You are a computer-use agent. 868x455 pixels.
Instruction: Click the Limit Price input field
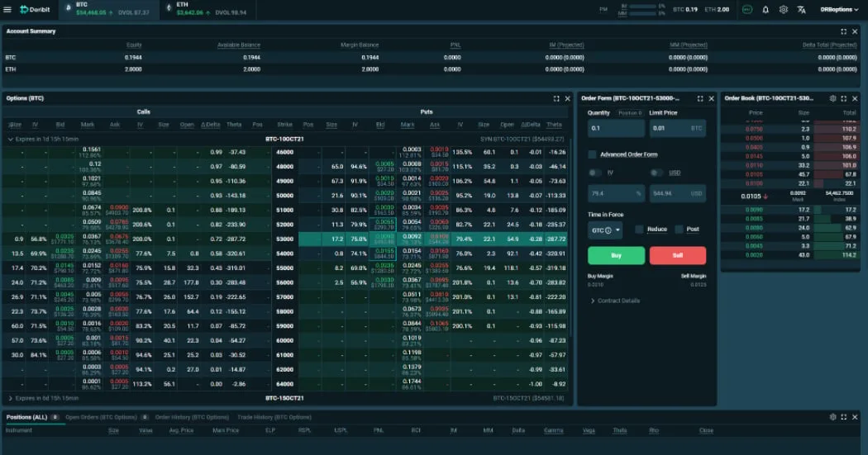tap(678, 128)
